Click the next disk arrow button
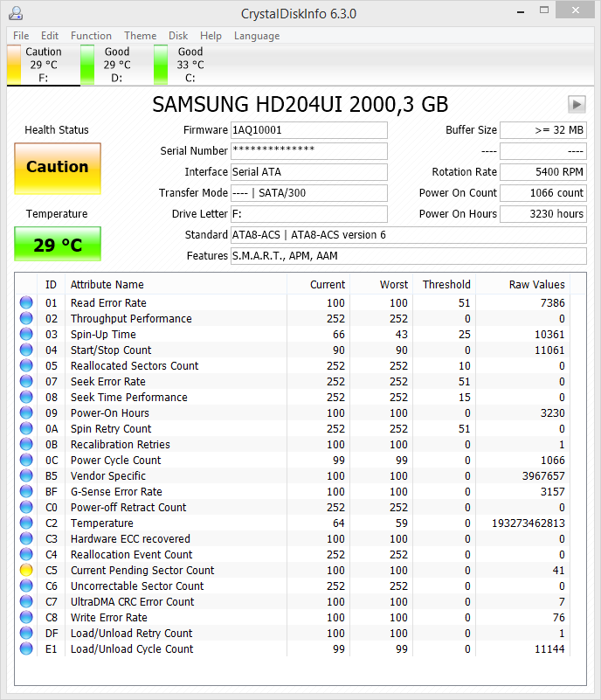601x700 pixels. 577,105
